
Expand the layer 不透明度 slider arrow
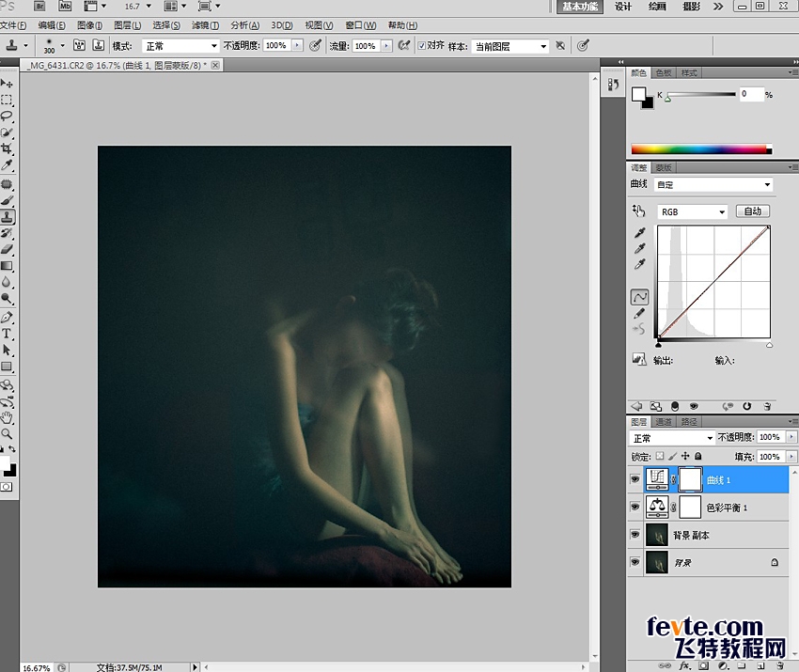click(x=791, y=437)
